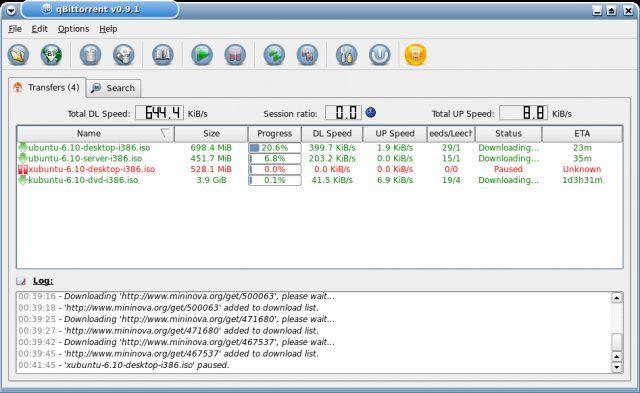
Task: Sort by the Status column header
Action: coord(508,133)
